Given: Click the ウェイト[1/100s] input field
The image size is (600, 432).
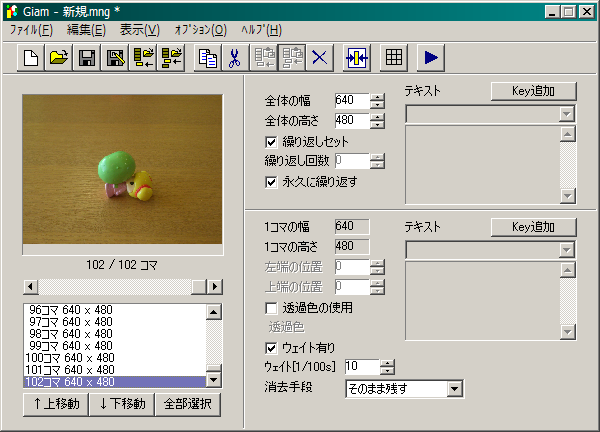Looking at the screenshot, I should [362, 367].
